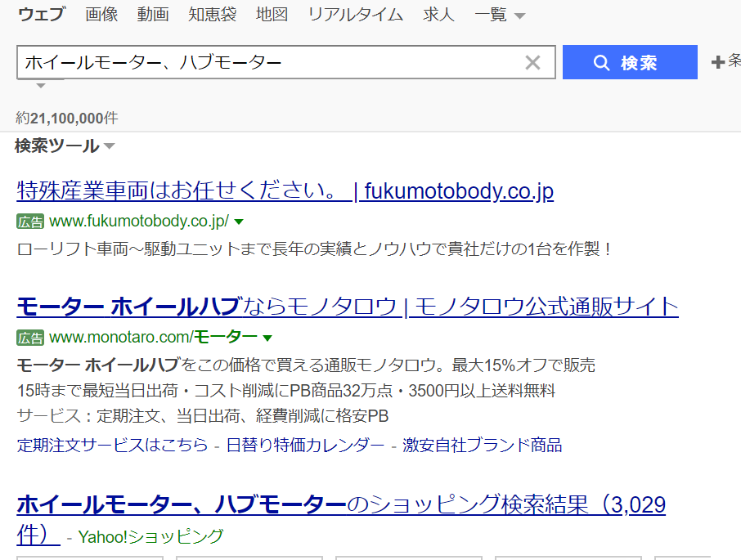This screenshot has height=560, width=741.
Task: Click the 最大15%オフで販売 description line
Action: (306, 365)
